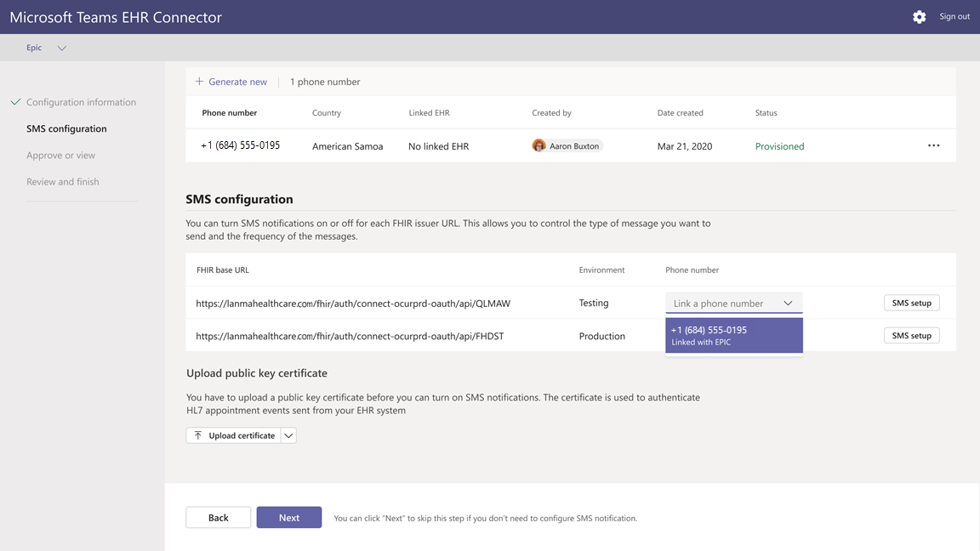This screenshot has width=980, height=551.
Task: Click the FHDST FHIR base URL
Action: coord(350,336)
